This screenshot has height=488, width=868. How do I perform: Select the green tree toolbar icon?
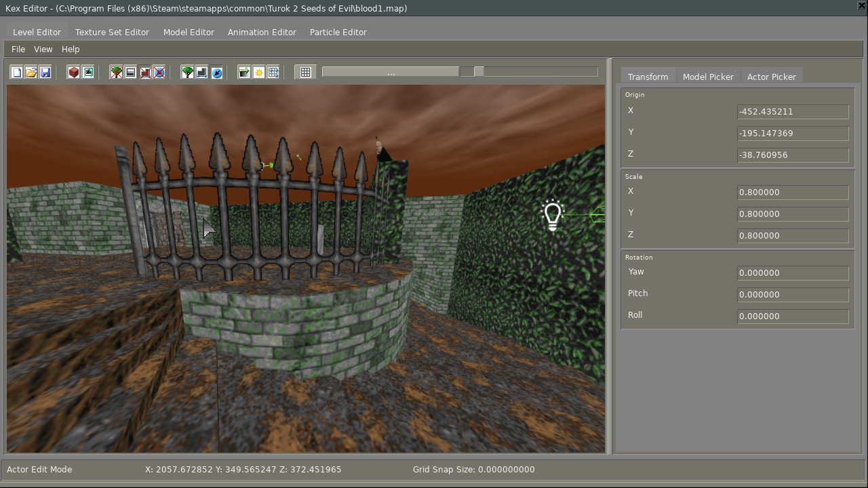pyautogui.click(x=188, y=73)
